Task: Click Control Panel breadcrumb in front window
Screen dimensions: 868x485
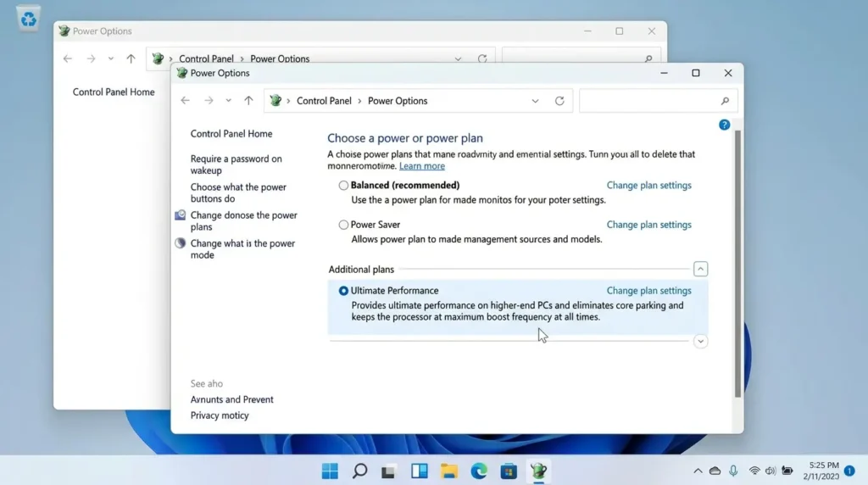Action: (x=324, y=101)
